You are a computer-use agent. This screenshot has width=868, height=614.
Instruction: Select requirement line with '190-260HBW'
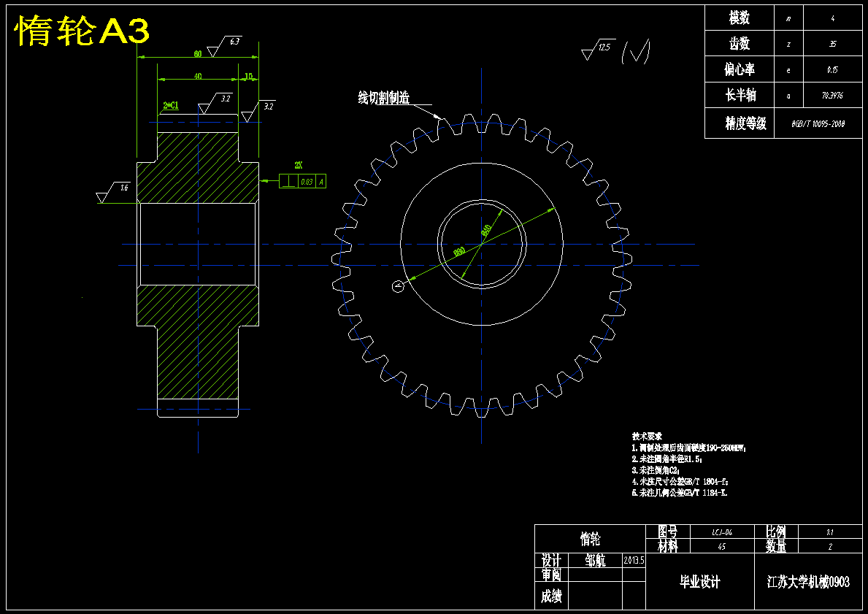coord(690,448)
